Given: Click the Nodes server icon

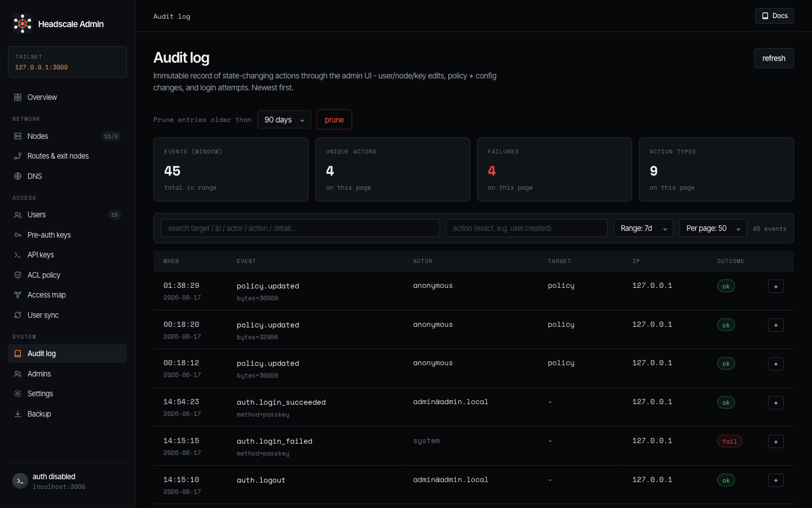Looking at the screenshot, I should click(x=17, y=136).
